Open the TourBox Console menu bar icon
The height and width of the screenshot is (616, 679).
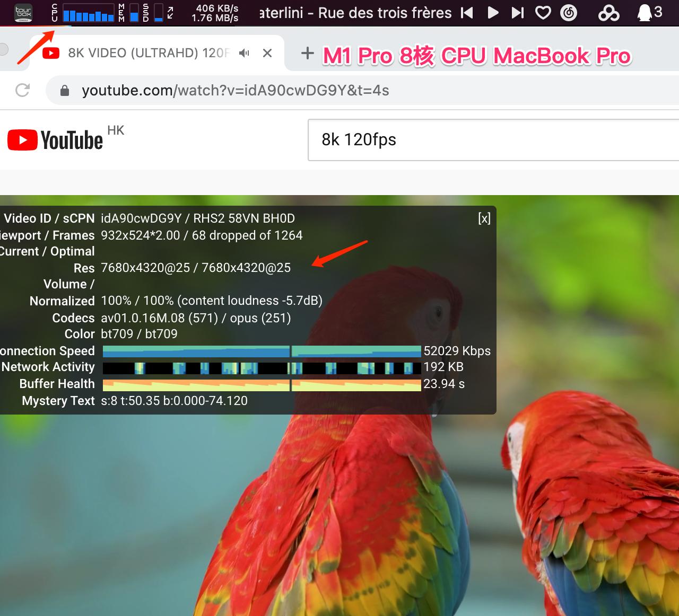point(23,12)
